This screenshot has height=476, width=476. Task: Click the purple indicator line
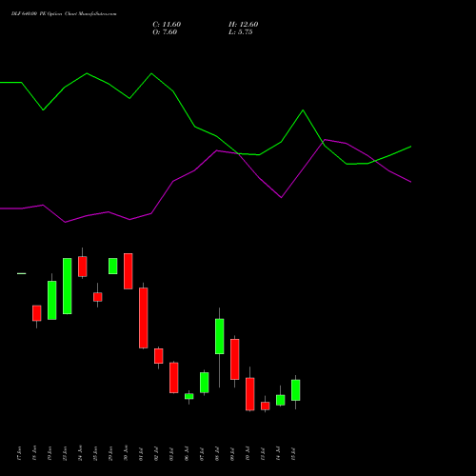click(x=173, y=181)
